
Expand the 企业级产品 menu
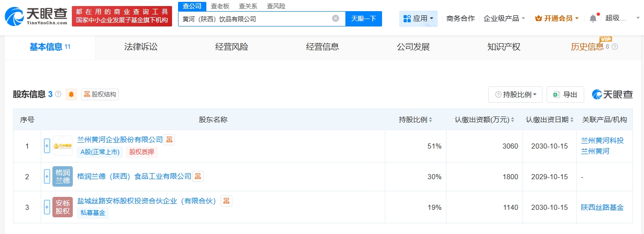point(504,19)
